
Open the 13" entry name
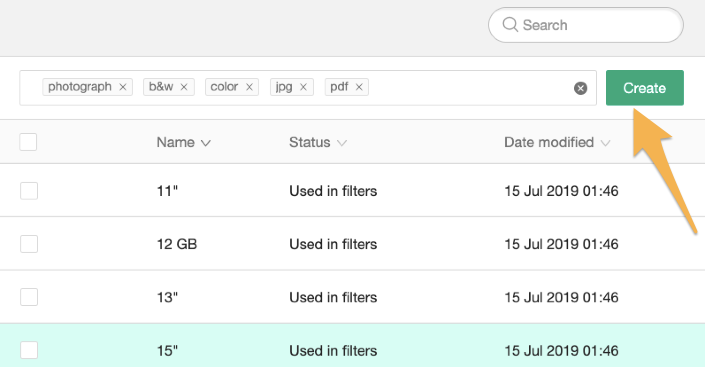(x=167, y=297)
